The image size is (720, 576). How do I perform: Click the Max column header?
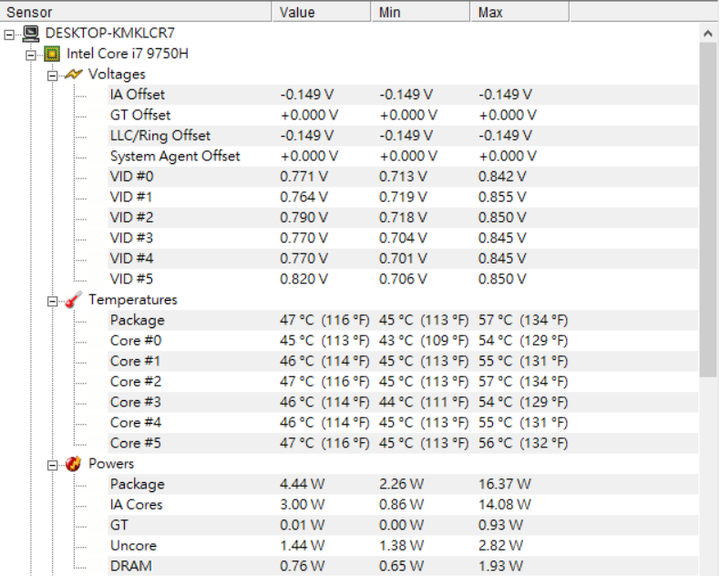(520, 12)
